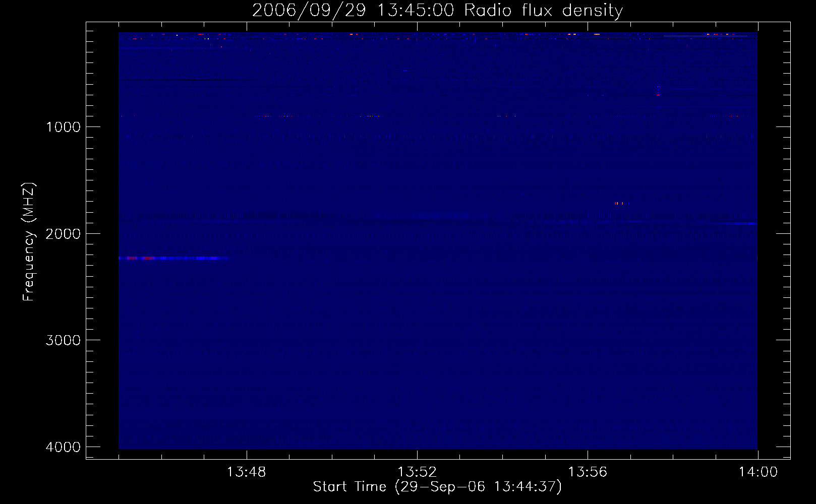816x504 pixels.
Task: Click the plot title "2006/09/29 13:45:00 Radio flux density"
Action: [437, 10]
